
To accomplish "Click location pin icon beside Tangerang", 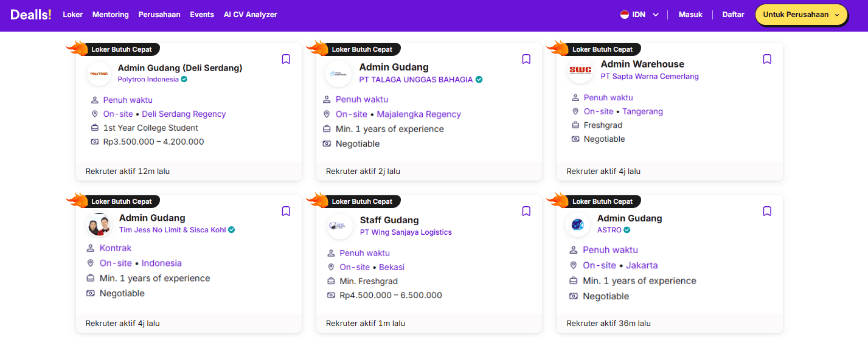I will coord(575,111).
